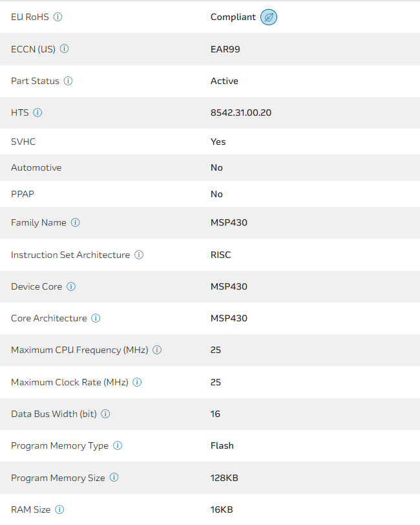420x525 pixels.
Task: Click the EAR99 value text
Action: tap(225, 49)
